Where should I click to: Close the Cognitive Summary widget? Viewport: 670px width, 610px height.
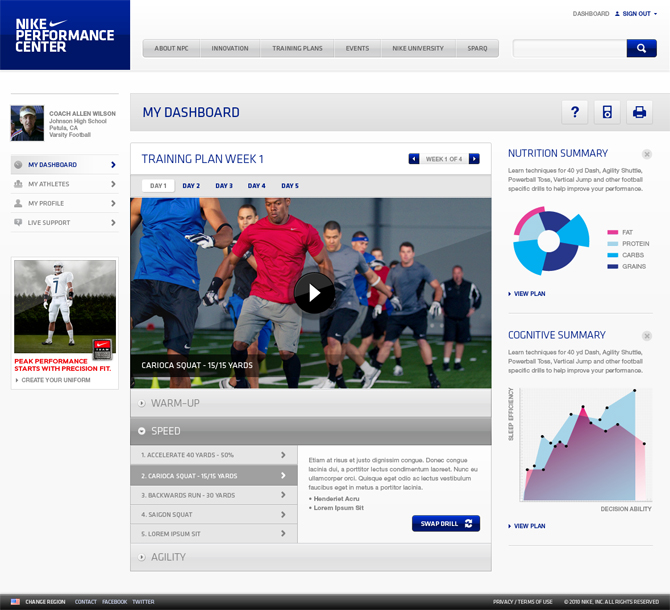[x=647, y=336]
